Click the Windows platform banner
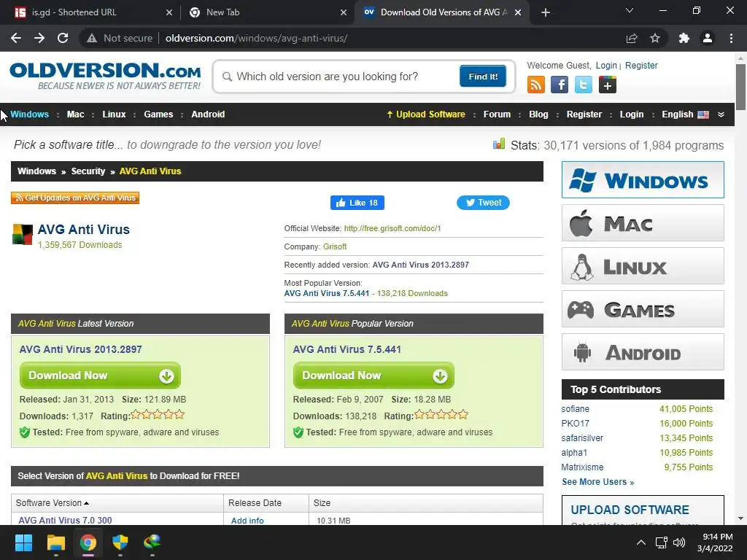 click(x=643, y=180)
